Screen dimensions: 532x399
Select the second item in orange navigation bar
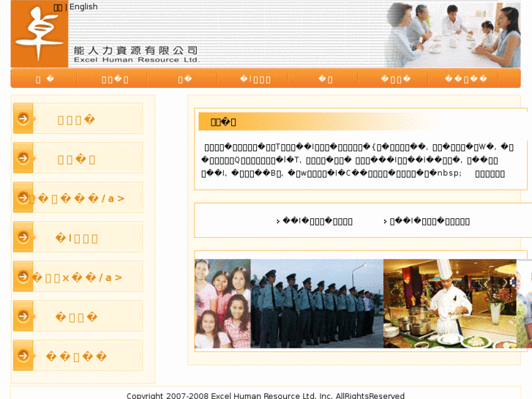point(115,80)
